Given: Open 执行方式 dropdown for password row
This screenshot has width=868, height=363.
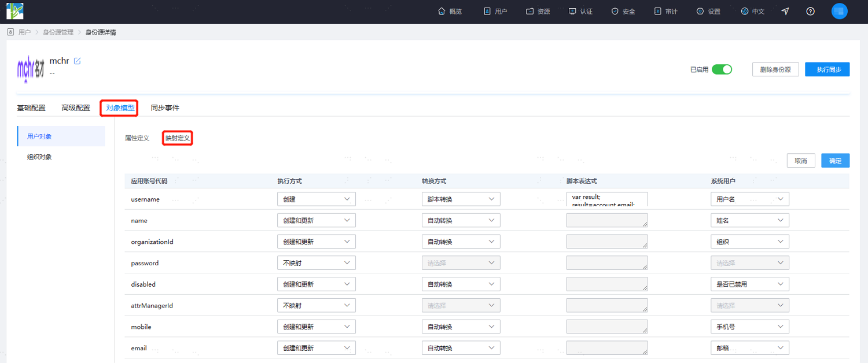Looking at the screenshot, I should point(317,263).
